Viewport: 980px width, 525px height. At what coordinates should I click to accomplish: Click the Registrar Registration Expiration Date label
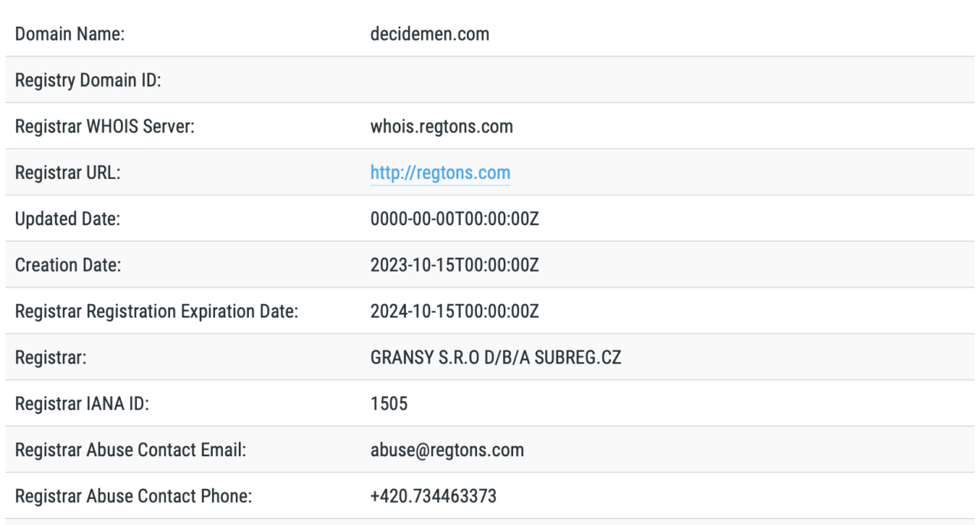pos(156,311)
